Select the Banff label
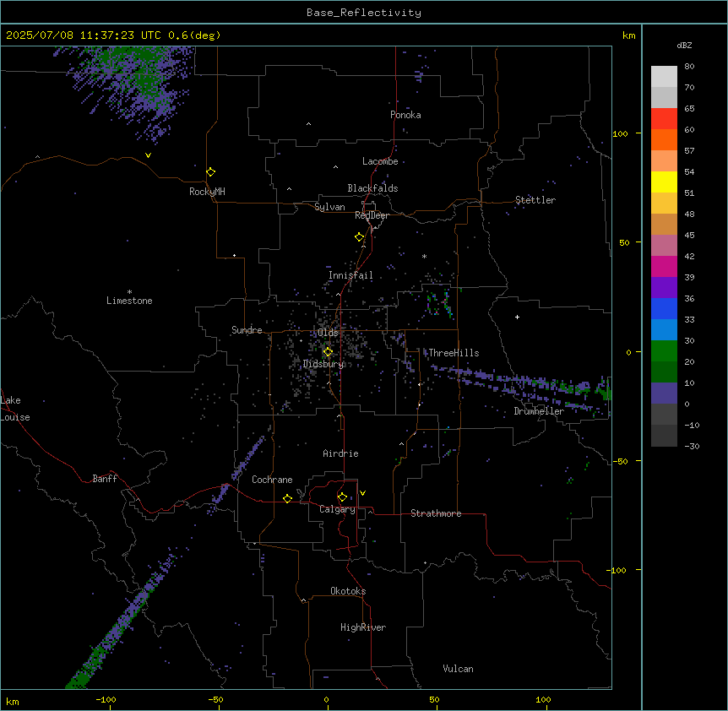Viewport: 728px width, 711px height. pos(105,479)
